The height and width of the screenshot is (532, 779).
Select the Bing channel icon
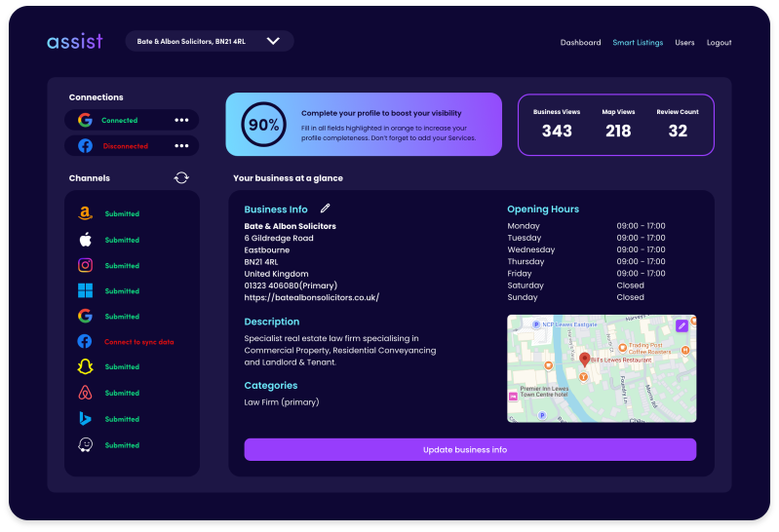pos(85,419)
